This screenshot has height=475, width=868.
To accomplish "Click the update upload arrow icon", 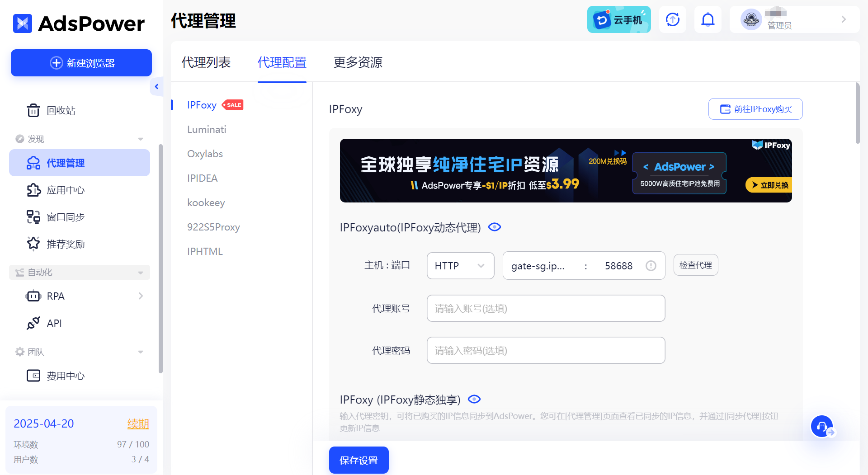I will [x=673, y=19].
